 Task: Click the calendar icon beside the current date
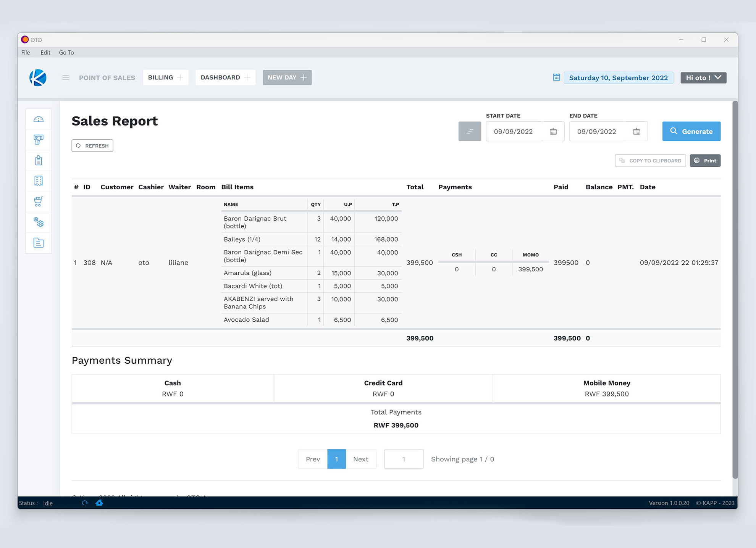point(556,77)
